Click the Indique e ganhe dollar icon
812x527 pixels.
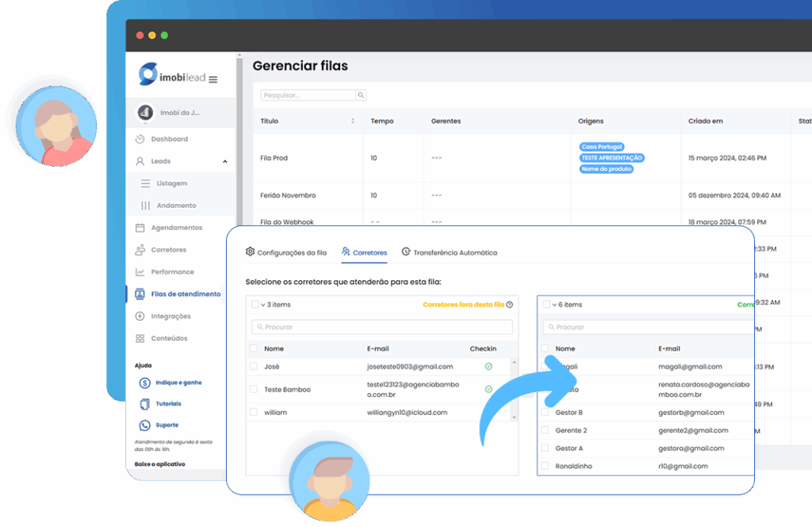click(145, 383)
